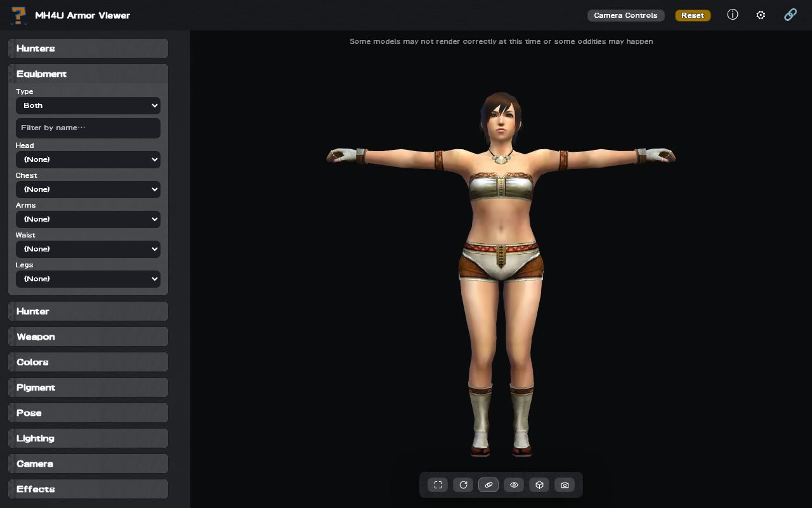Expand the Colors section

[88, 362]
